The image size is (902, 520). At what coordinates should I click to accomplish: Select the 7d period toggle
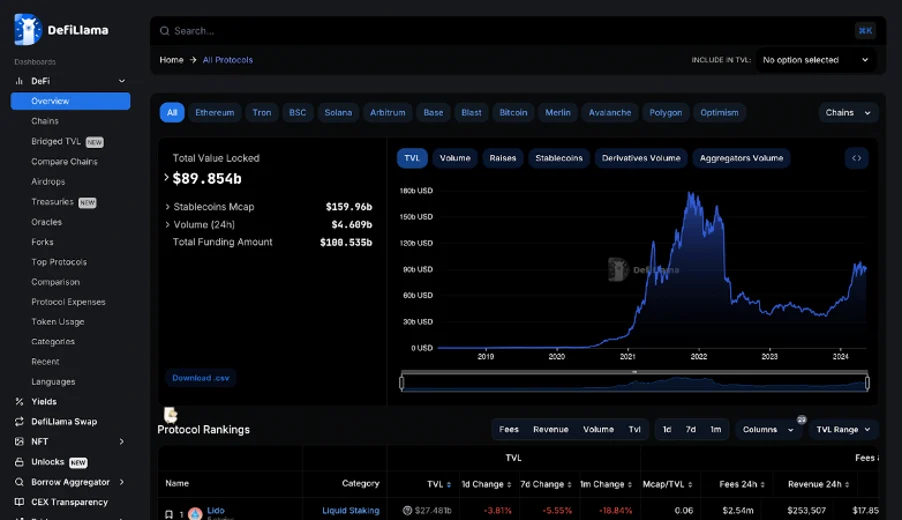(x=691, y=430)
